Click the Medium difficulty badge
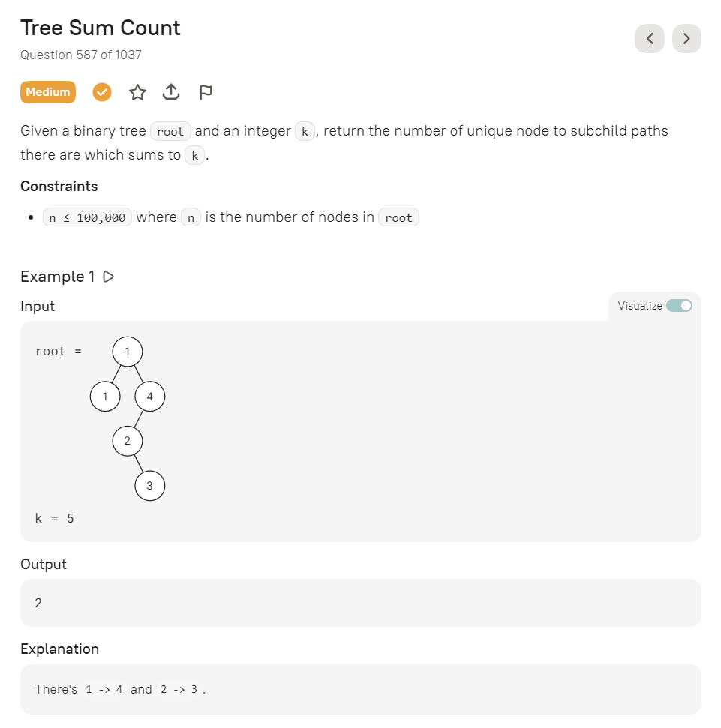This screenshot has width=721, height=728. 48,92
